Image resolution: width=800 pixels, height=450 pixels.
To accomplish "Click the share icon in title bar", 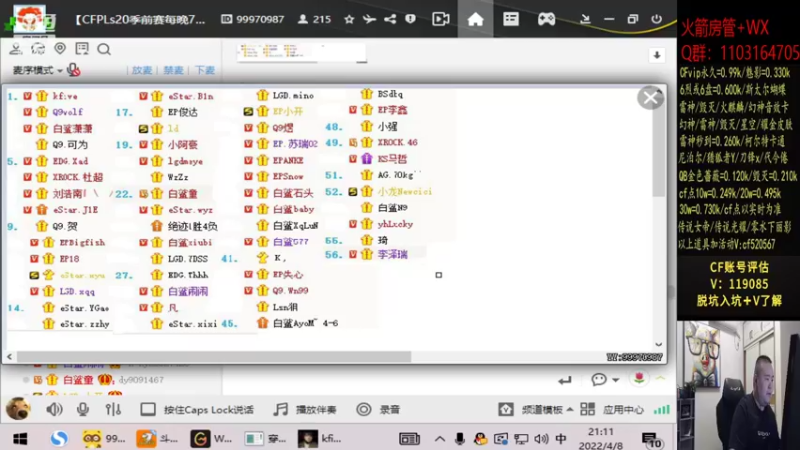I will tap(390, 19).
